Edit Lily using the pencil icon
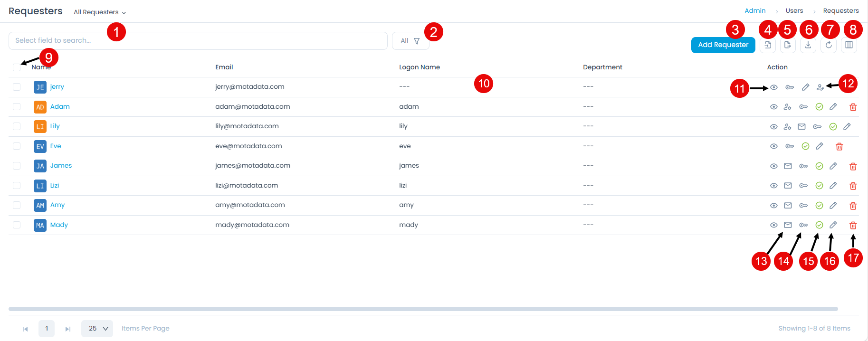Screen dimensions: 868x341 point(847,127)
